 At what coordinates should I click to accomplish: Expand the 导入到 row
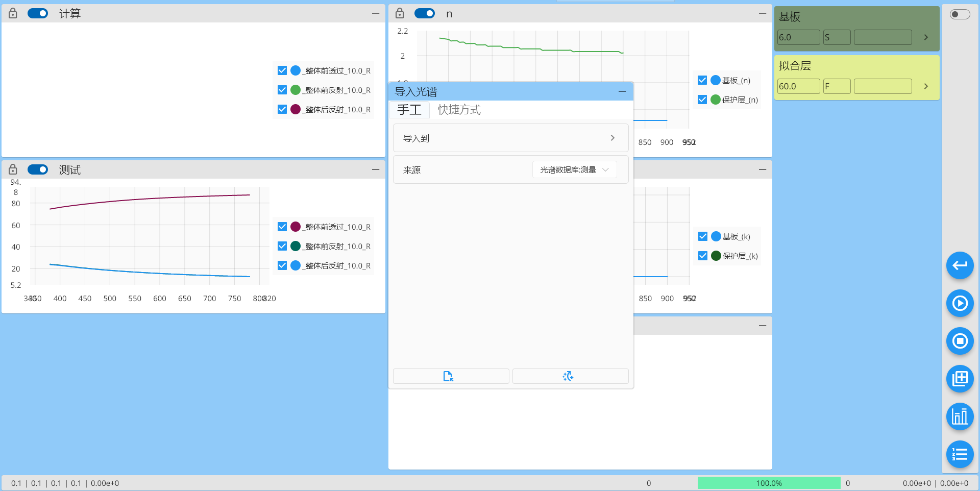tap(510, 138)
